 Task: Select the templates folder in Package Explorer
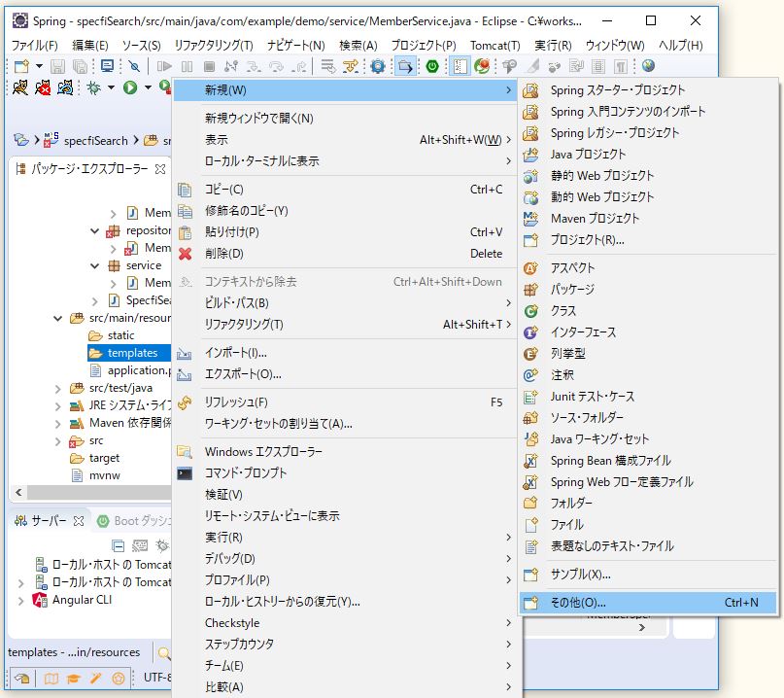click(129, 353)
